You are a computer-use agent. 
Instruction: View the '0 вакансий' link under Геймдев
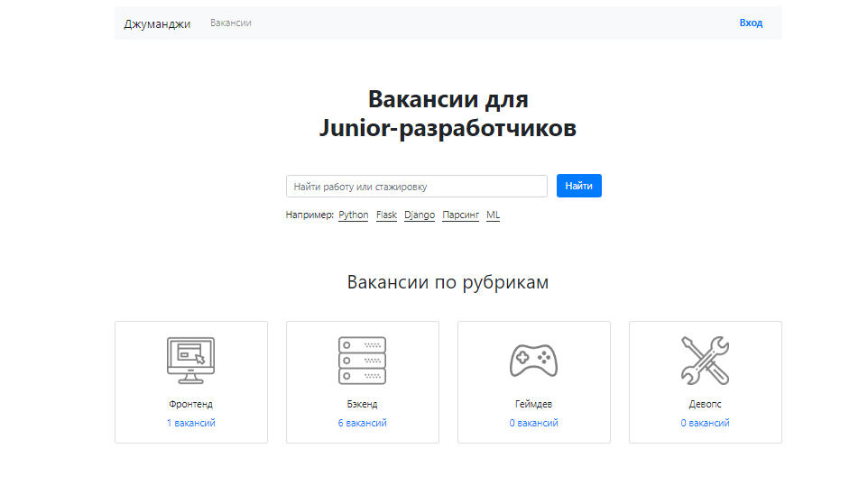coord(533,423)
